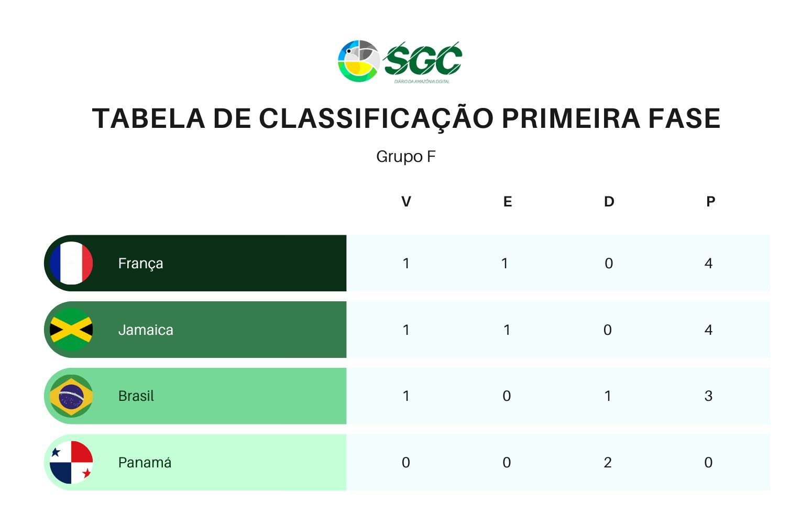
Task: Click the green SGC logo text
Action: coord(422,60)
